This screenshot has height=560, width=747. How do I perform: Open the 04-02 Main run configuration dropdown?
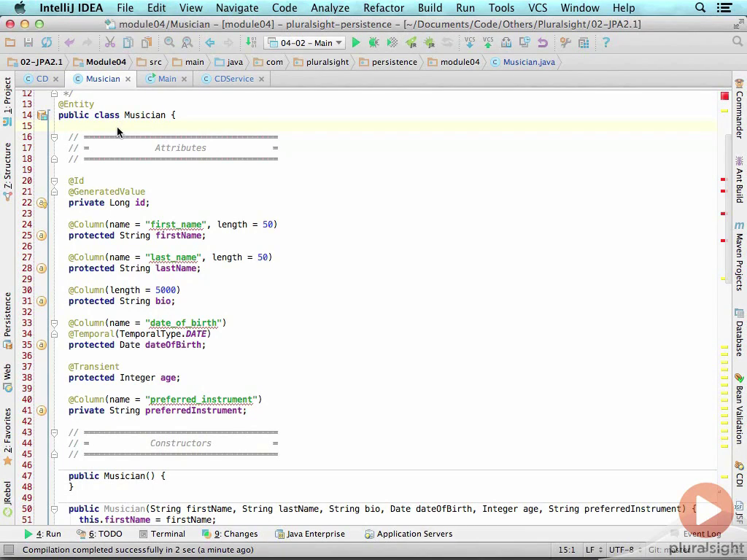pos(305,43)
